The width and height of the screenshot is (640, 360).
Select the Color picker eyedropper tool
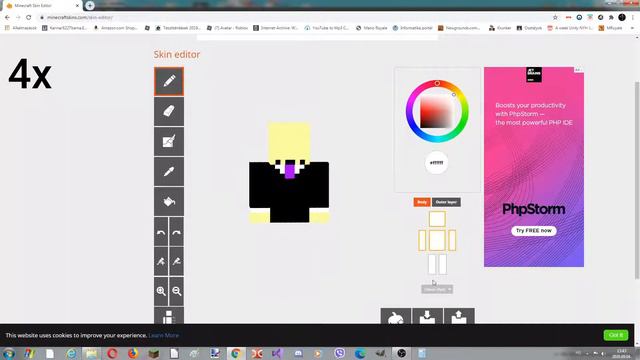pyautogui.click(x=169, y=171)
